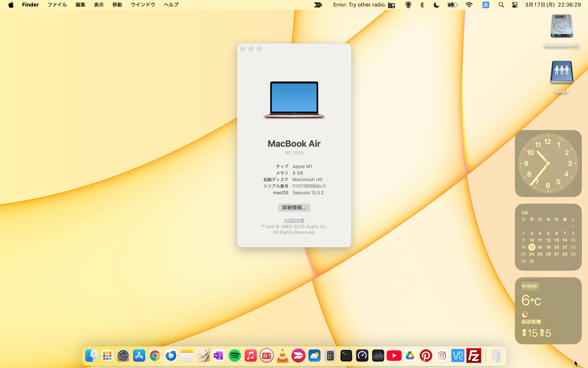This screenshot has height=368, width=588.
Task: Open the App Store Dock icon
Action: click(139, 356)
